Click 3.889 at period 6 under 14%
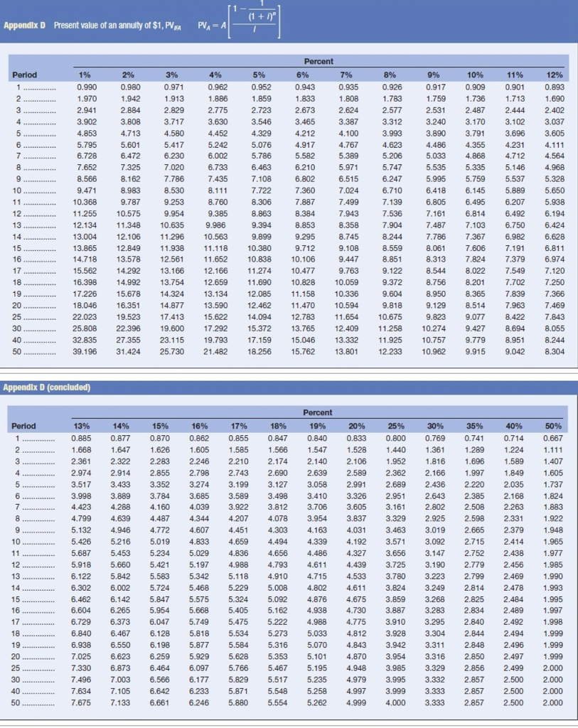This screenshot has height=728, width=578. tap(120, 496)
